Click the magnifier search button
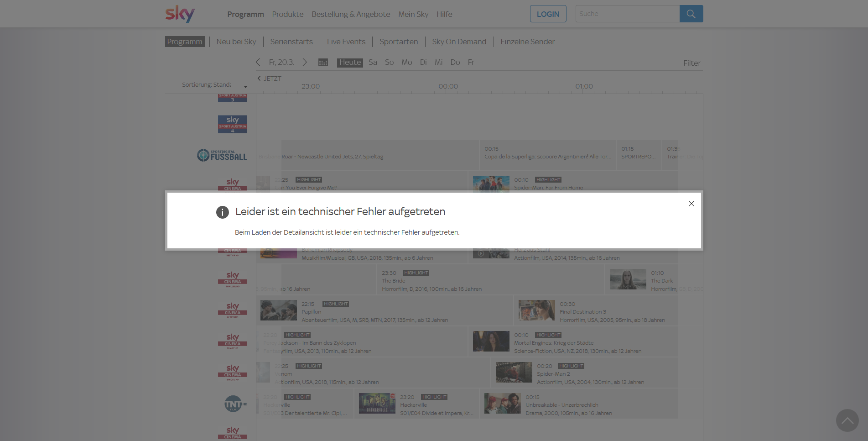This screenshot has width=868, height=441. click(x=691, y=14)
